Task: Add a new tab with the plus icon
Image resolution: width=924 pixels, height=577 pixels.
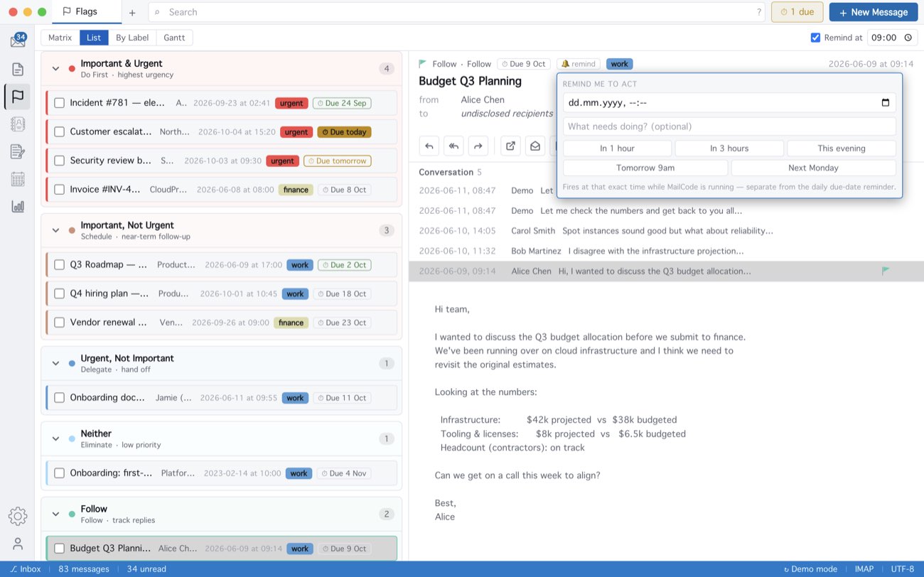Action: point(132,12)
